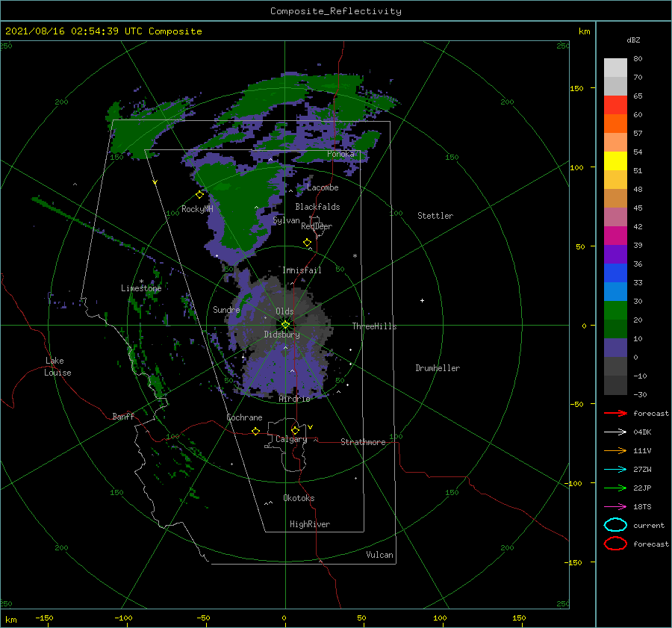The width and height of the screenshot is (672, 628).
Task: Click the orange 111V arrow icon
Action: pos(615,450)
